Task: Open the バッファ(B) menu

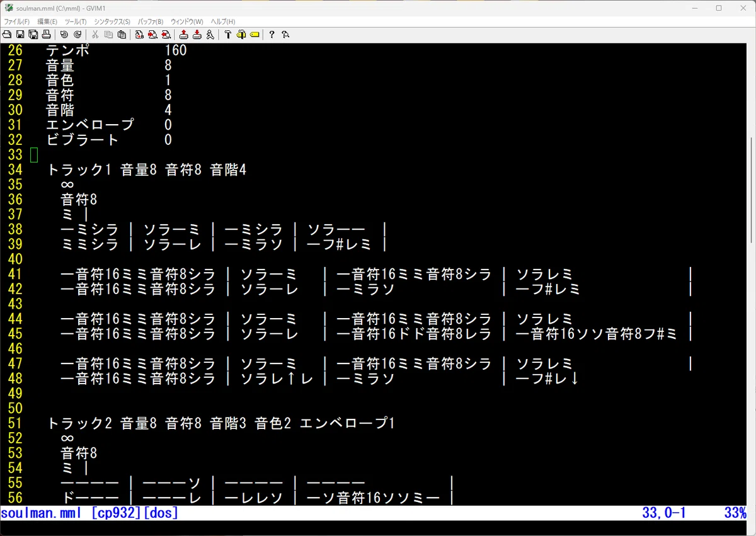Action: pyautogui.click(x=151, y=21)
